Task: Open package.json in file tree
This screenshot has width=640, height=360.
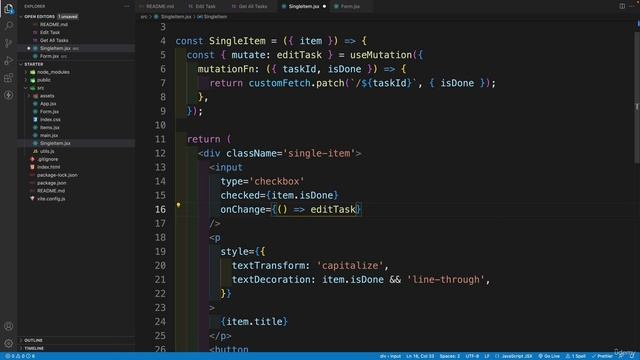Action: [x=51, y=183]
